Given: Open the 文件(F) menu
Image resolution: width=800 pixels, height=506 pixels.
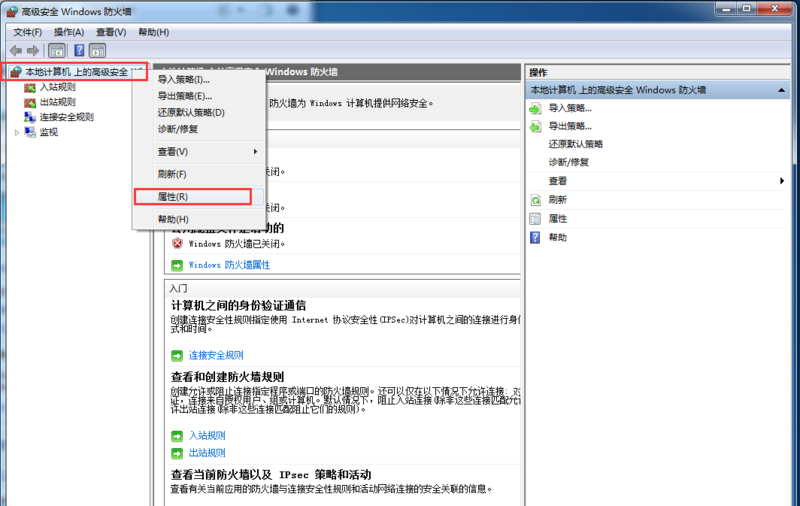Looking at the screenshot, I should (x=28, y=32).
